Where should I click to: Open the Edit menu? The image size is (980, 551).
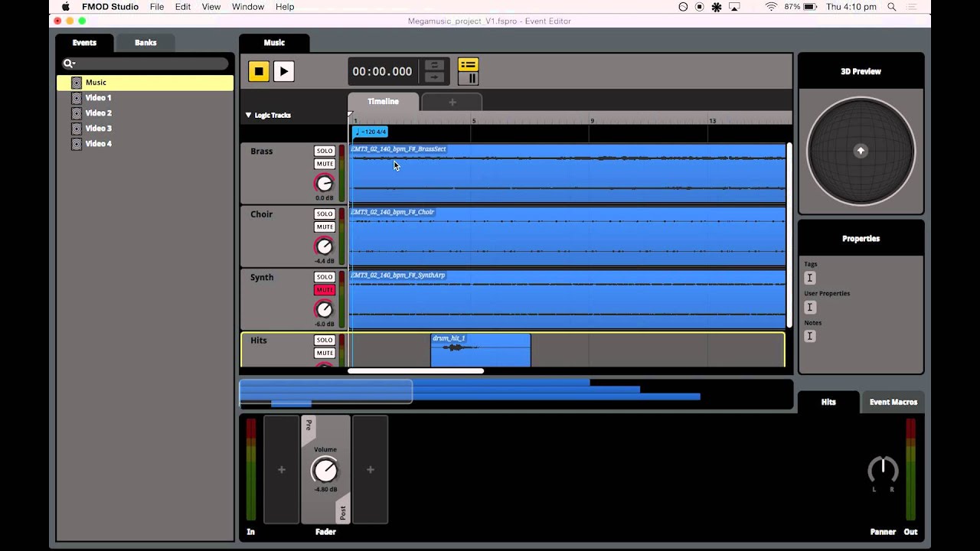tap(183, 7)
